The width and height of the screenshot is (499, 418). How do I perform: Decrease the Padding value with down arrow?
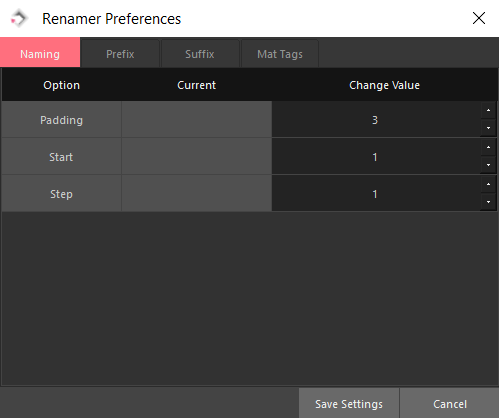pos(488,128)
